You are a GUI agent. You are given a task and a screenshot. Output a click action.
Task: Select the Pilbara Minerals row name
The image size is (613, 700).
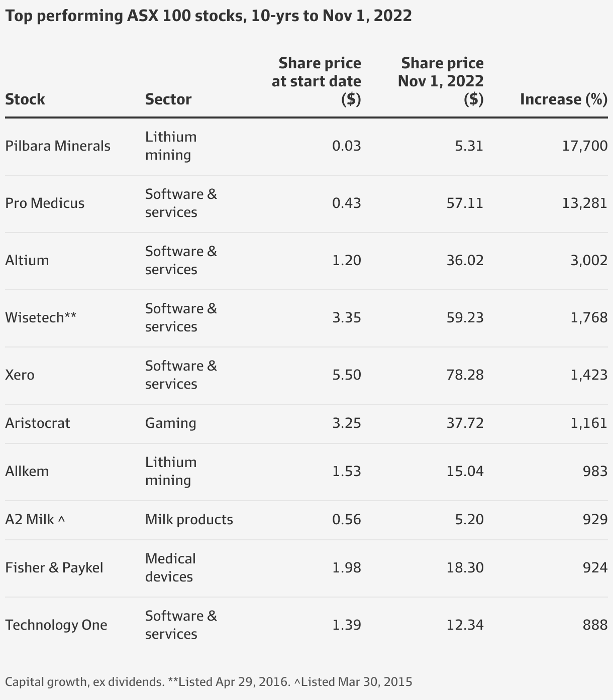click(58, 146)
